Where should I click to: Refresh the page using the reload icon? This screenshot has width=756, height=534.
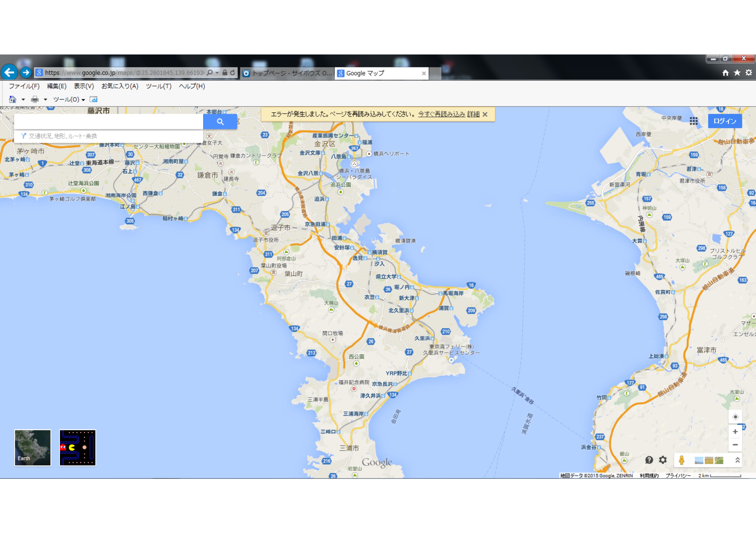click(x=233, y=72)
